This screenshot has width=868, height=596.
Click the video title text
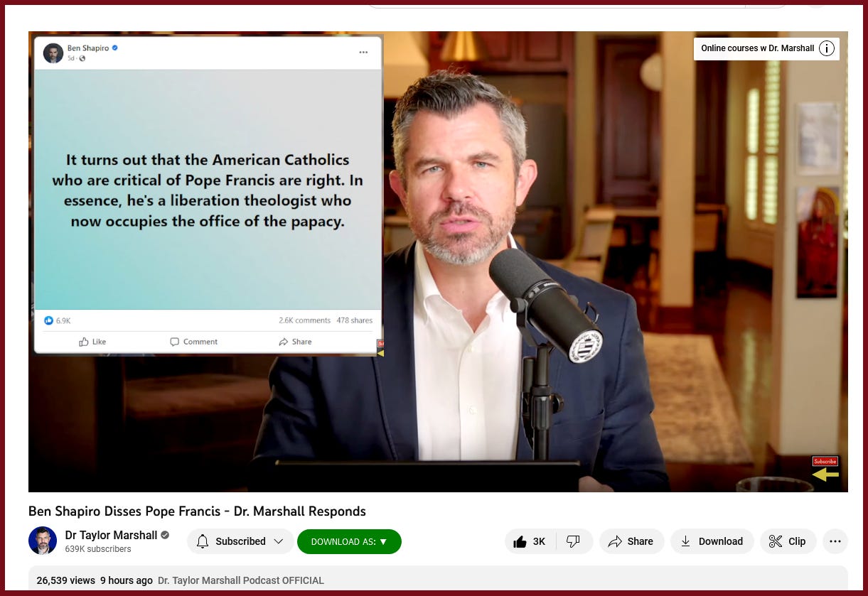tap(197, 511)
